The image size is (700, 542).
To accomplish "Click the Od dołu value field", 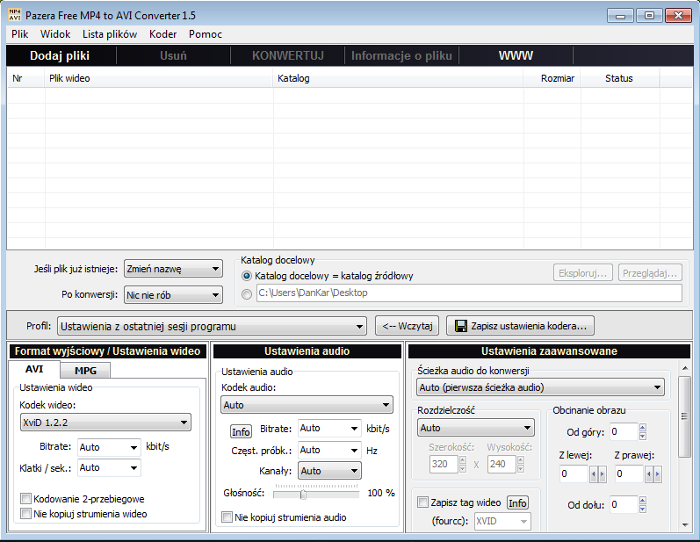I will pyautogui.click(x=624, y=504).
